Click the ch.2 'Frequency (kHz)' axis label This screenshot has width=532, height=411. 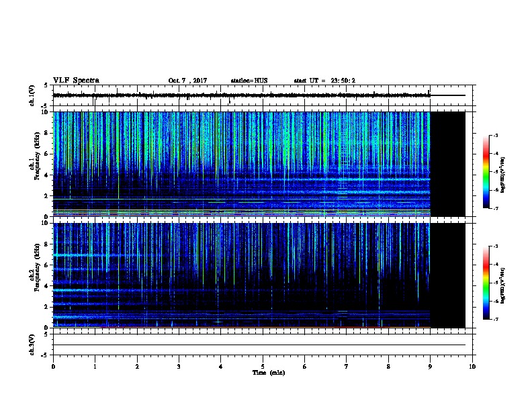[x=37, y=267]
